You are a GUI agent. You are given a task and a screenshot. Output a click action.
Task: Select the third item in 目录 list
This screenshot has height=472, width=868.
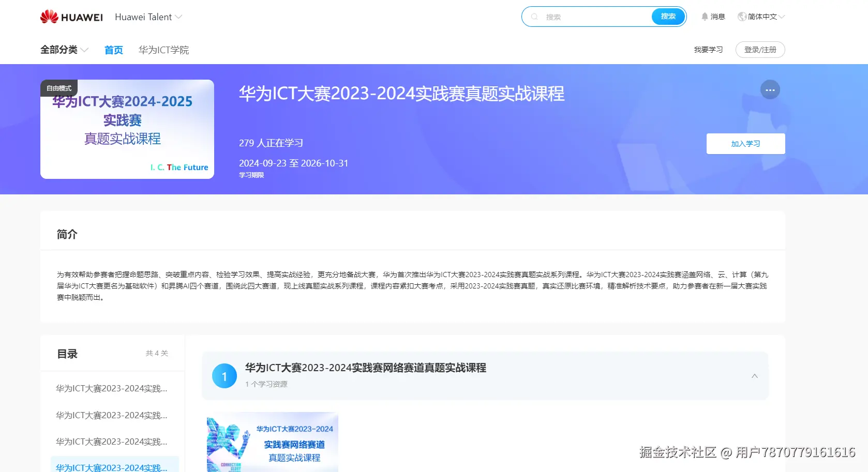click(112, 441)
